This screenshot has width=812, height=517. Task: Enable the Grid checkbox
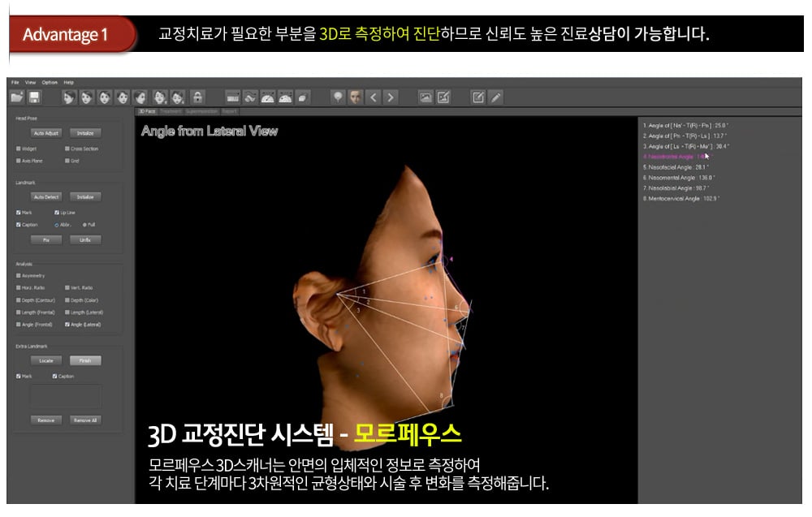coord(67,161)
